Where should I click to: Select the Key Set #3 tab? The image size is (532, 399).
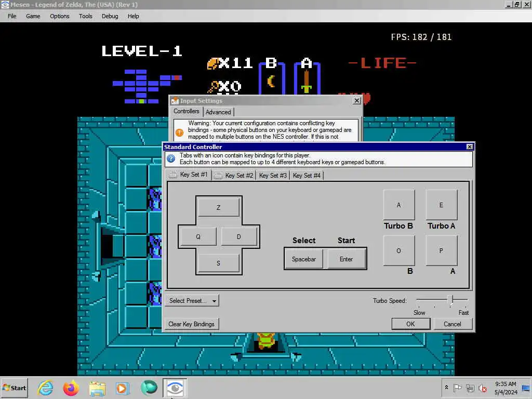pyautogui.click(x=273, y=176)
